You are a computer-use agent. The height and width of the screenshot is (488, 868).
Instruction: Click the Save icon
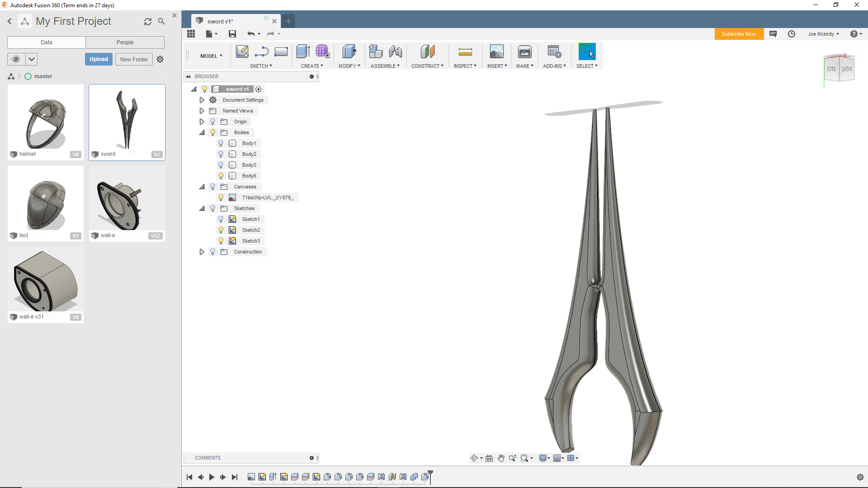point(232,34)
